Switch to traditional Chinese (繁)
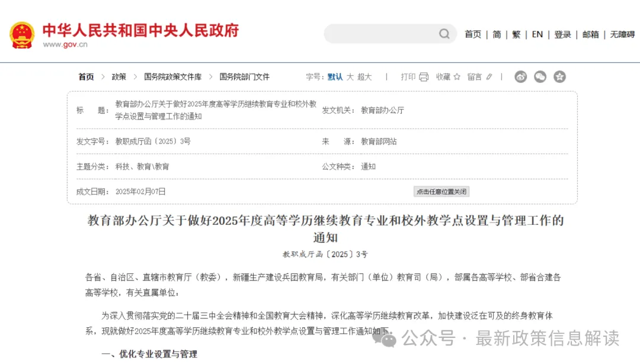This screenshot has height=364, width=640. [x=516, y=34]
